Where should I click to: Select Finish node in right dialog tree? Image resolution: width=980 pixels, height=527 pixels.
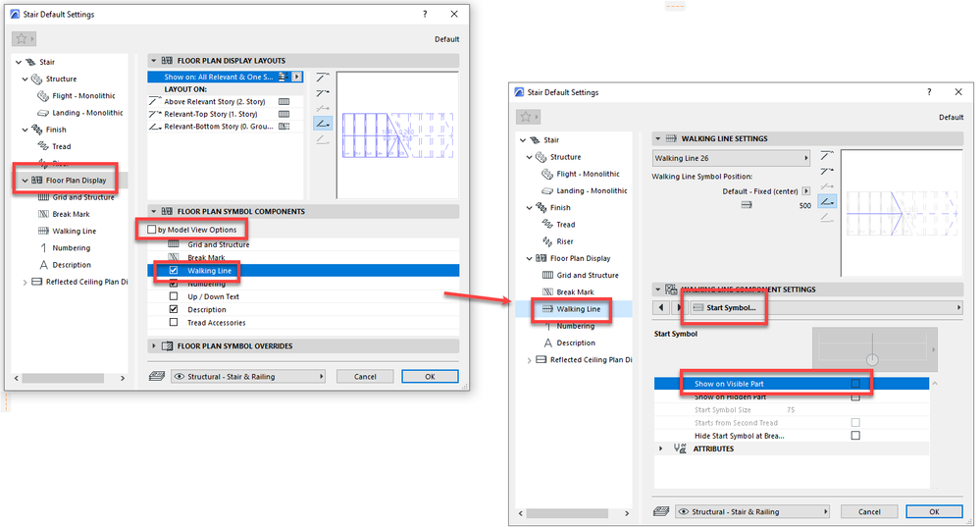[560, 207]
